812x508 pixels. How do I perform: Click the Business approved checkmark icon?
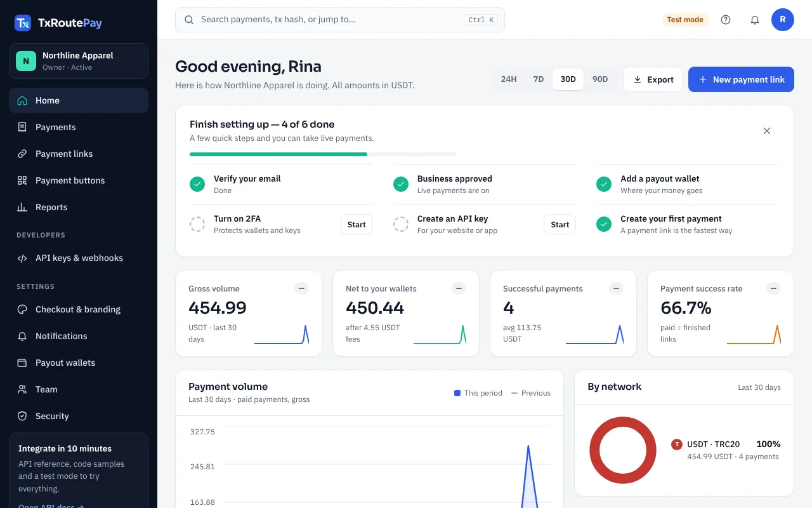(x=401, y=184)
